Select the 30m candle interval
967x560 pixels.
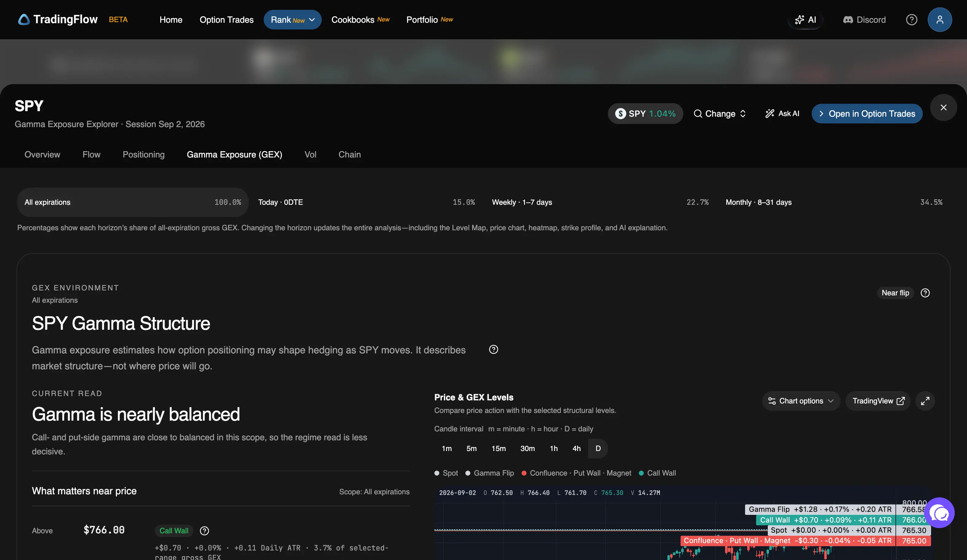528,448
